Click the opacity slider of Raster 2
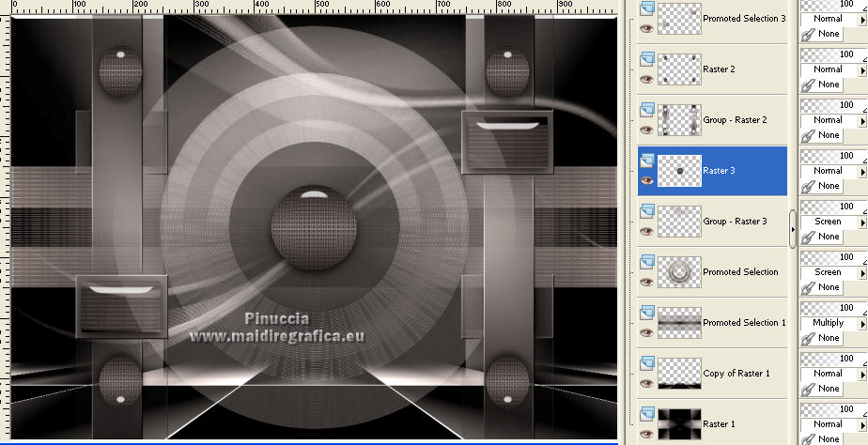Screen dimensions: 868x445 (833, 54)
